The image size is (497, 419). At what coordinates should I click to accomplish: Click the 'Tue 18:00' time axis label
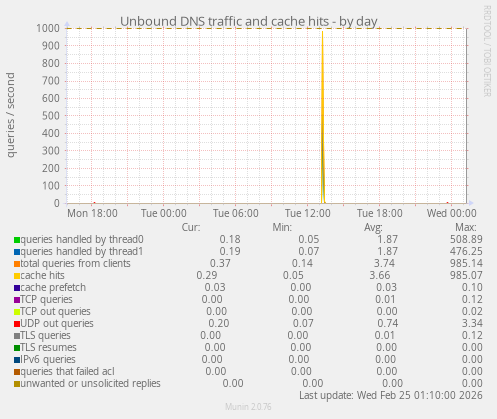(x=380, y=213)
